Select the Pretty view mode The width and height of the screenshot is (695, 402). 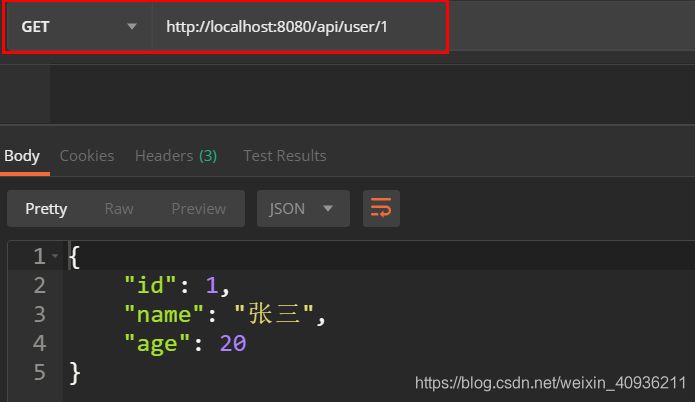click(46, 209)
